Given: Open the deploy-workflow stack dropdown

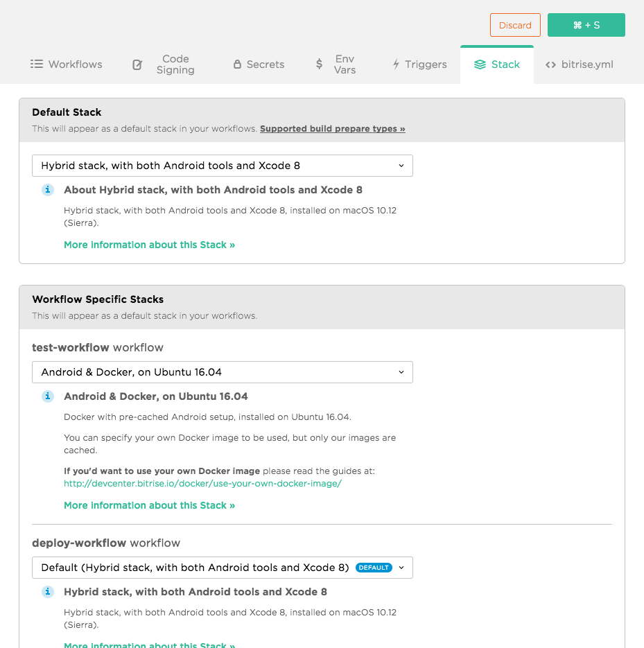Looking at the screenshot, I should click(223, 568).
